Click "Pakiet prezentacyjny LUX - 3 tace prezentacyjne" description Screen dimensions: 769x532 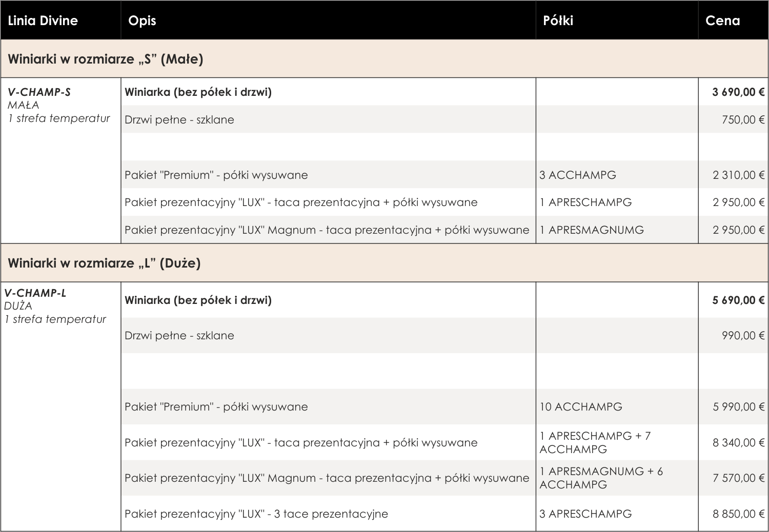pos(256,514)
